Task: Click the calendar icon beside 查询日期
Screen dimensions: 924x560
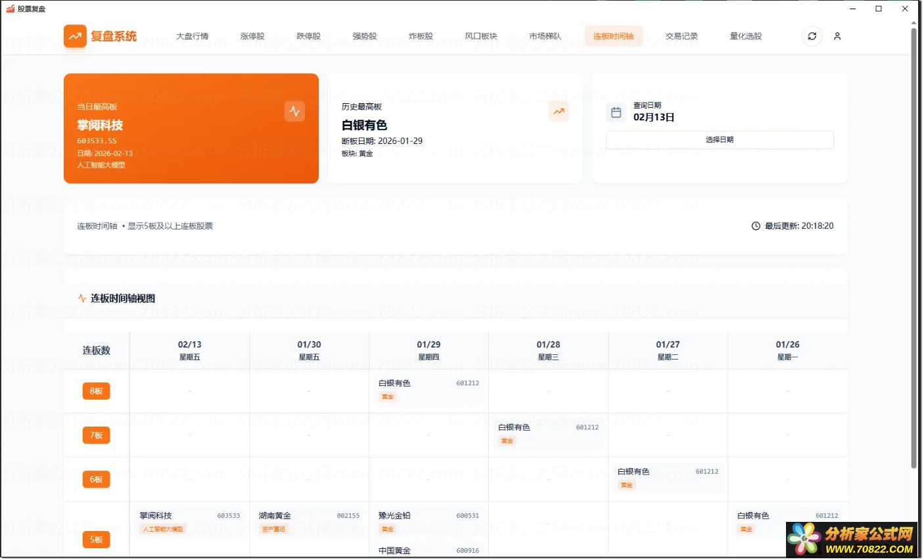Action: (616, 112)
